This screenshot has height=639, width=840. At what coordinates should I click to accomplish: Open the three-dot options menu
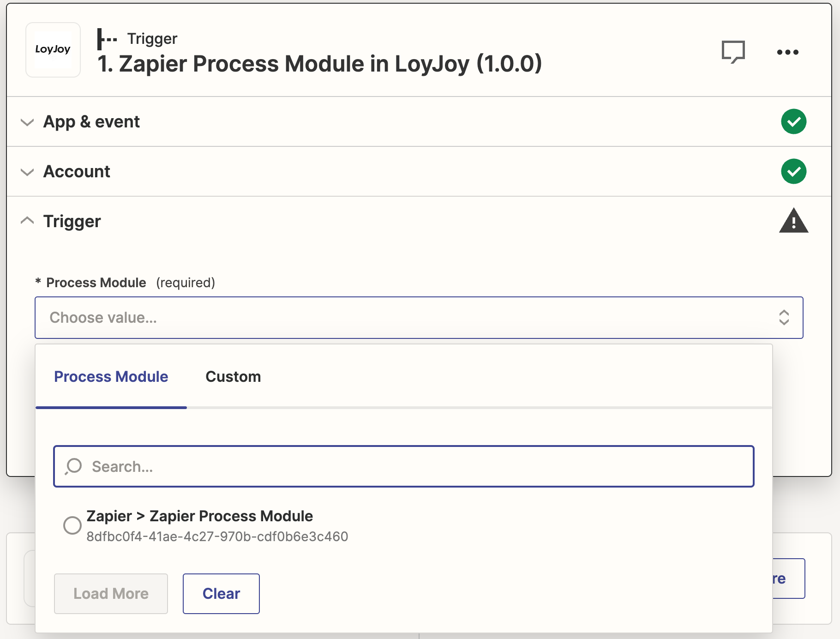pos(788,52)
